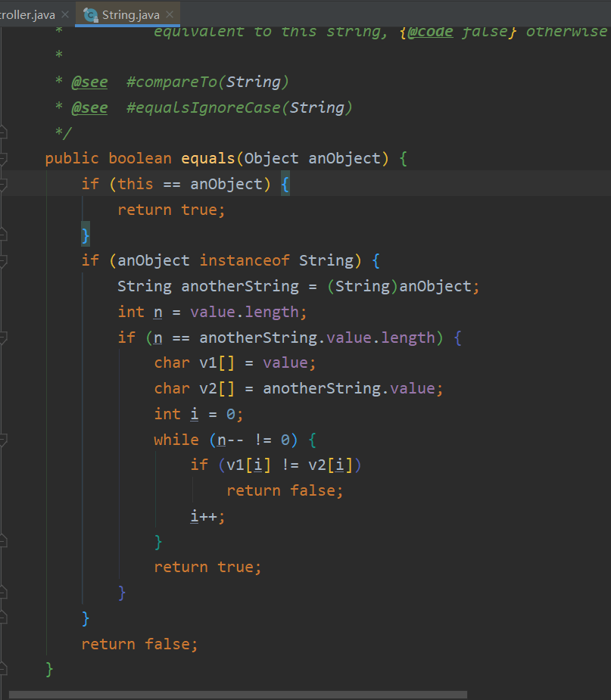Screen dimensions: 611x700
Task: Close the roller.java tab
Action: pos(64,14)
